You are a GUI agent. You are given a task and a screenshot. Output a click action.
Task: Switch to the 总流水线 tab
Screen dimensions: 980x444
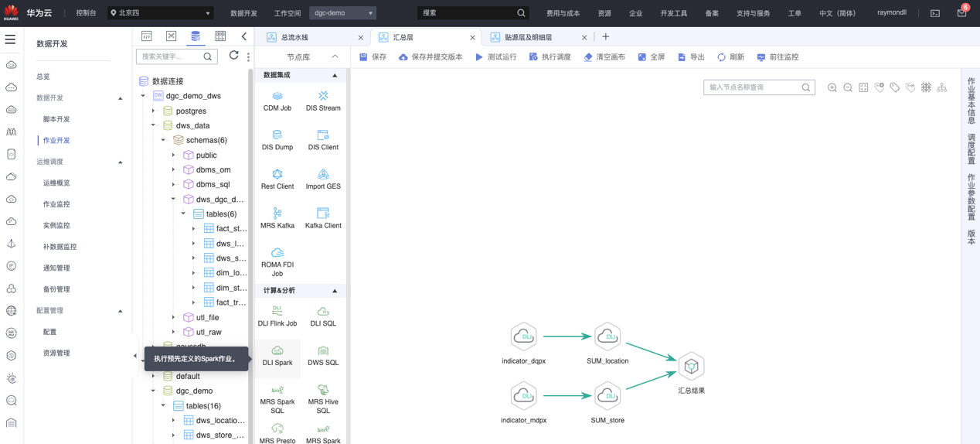[294, 37]
